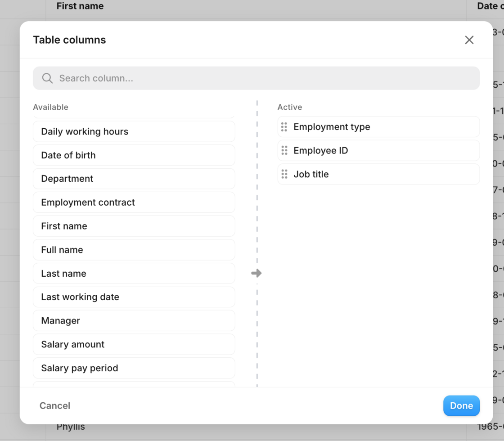Select Daily working hours column

coord(134,131)
